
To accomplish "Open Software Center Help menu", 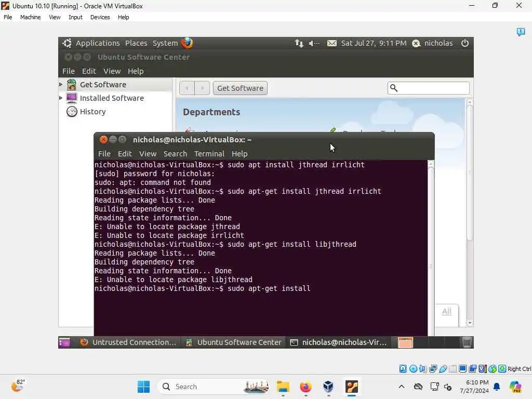I will click(136, 71).
